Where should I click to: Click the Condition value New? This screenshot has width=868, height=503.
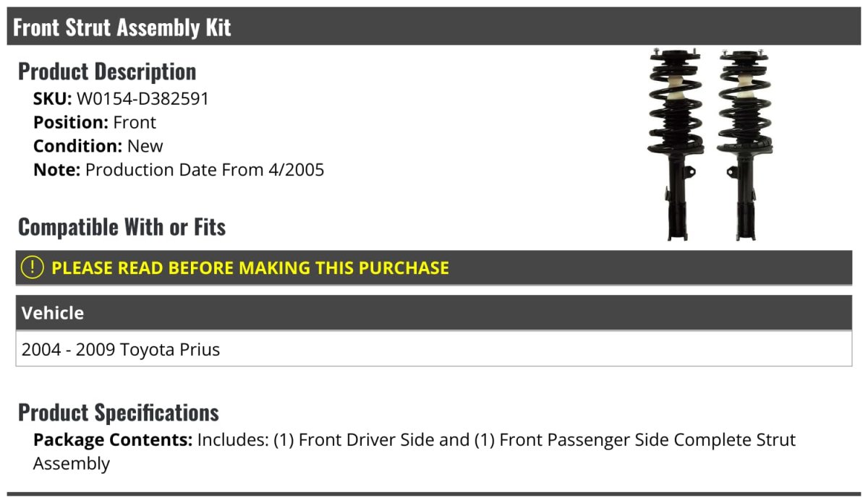coord(145,146)
